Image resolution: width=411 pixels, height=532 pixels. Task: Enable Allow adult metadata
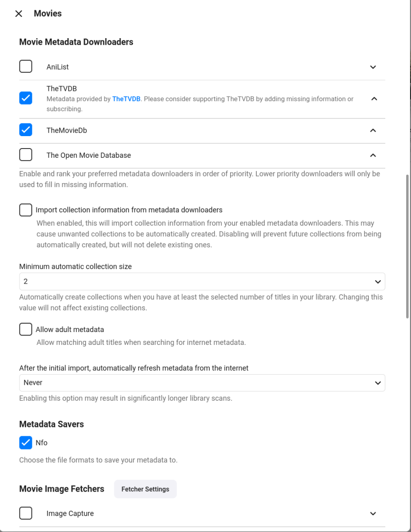tap(25, 329)
